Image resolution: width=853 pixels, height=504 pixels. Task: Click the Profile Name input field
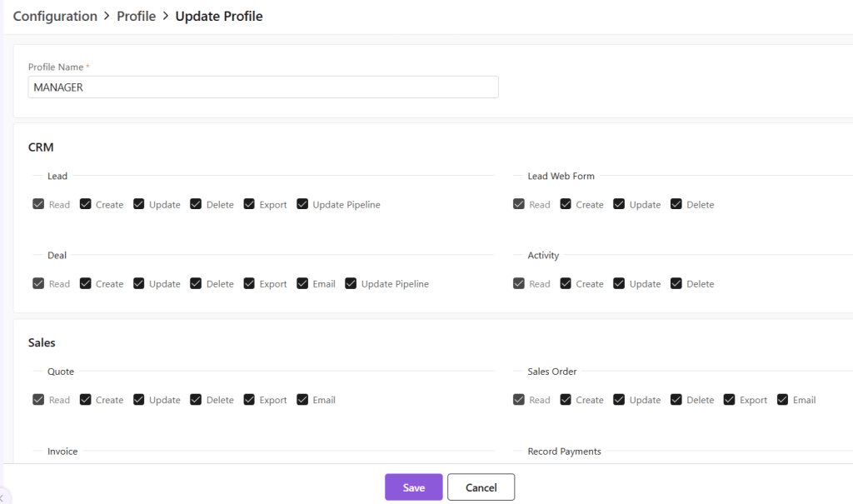coord(263,87)
